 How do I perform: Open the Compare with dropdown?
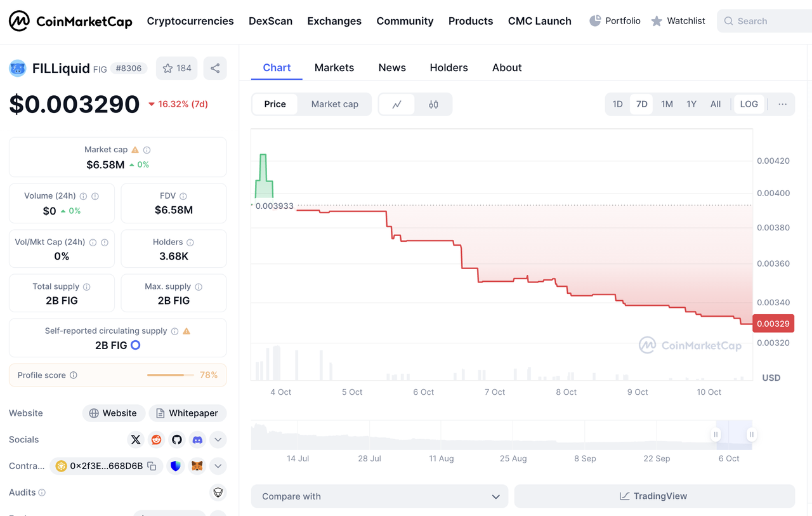380,496
